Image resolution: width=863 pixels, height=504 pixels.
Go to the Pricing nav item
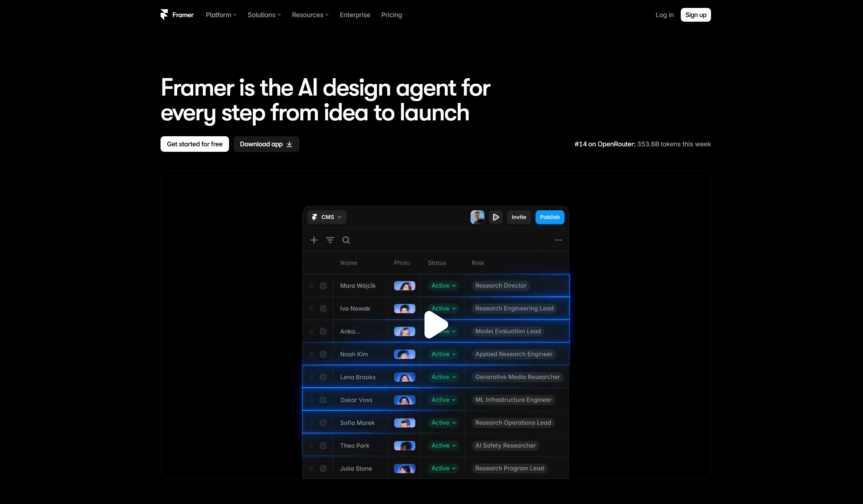(391, 15)
